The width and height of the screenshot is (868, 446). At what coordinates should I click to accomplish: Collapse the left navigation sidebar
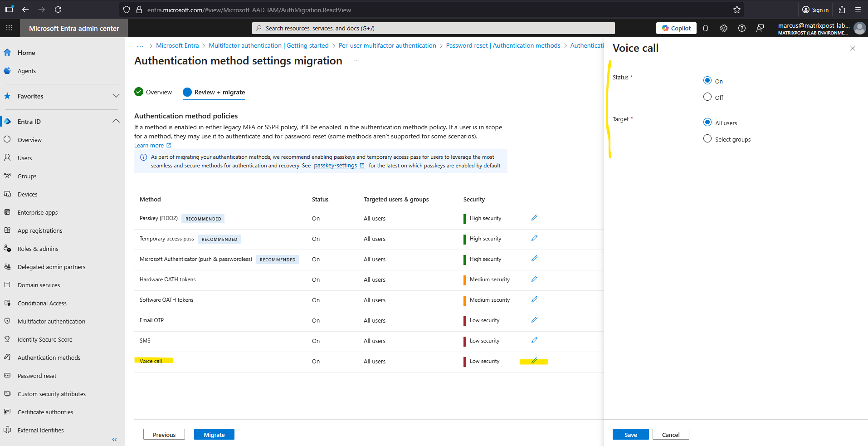click(x=114, y=439)
